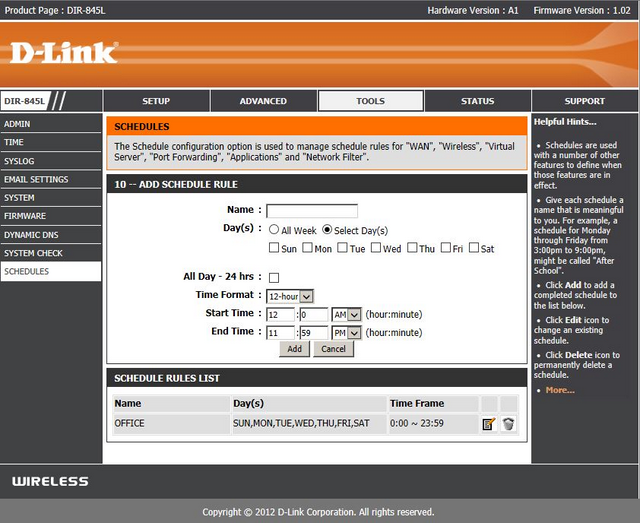Toggle the All Day - 24 hrs checkbox

(x=274, y=278)
